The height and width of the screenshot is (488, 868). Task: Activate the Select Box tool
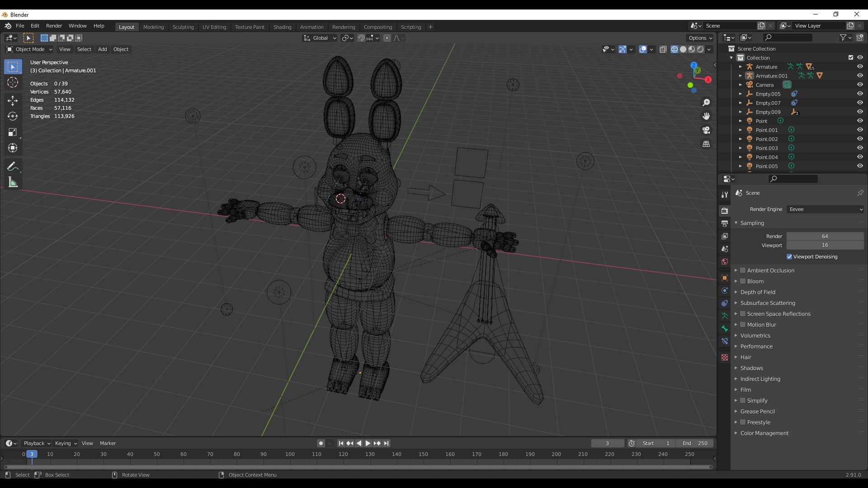tap(13, 67)
